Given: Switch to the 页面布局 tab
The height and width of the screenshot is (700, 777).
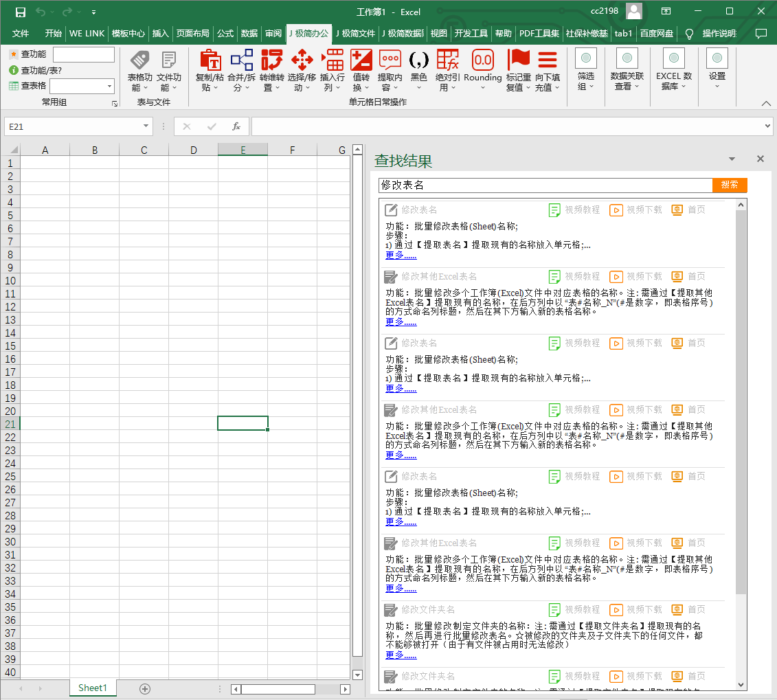Looking at the screenshot, I should point(192,34).
